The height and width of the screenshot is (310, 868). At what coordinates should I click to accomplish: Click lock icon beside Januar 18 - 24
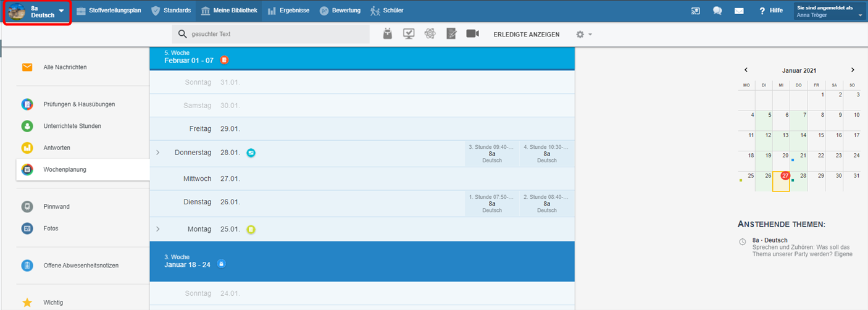tap(221, 264)
